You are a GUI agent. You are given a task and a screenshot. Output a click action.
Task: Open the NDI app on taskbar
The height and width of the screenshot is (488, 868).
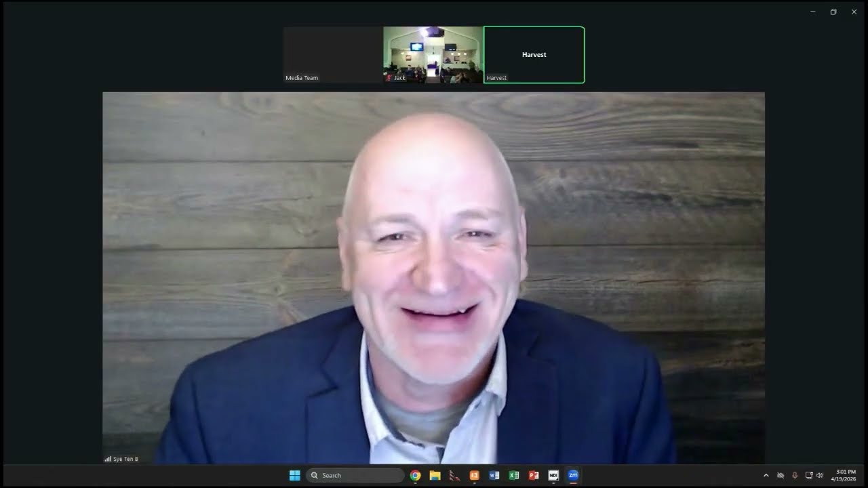click(x=553, y=475)
